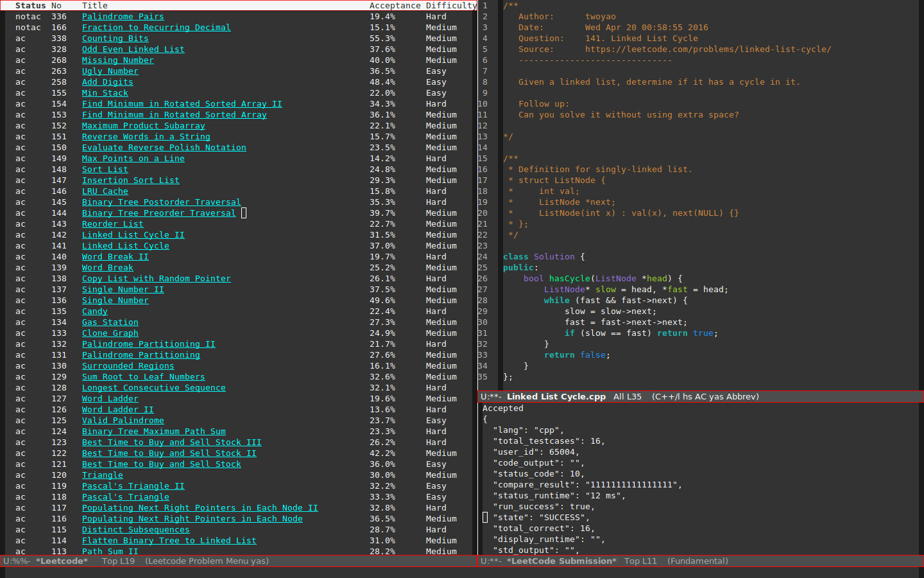Open the Triangle problem link
Viewport: 924px width, 578px height.
click(x=102, y=475)
